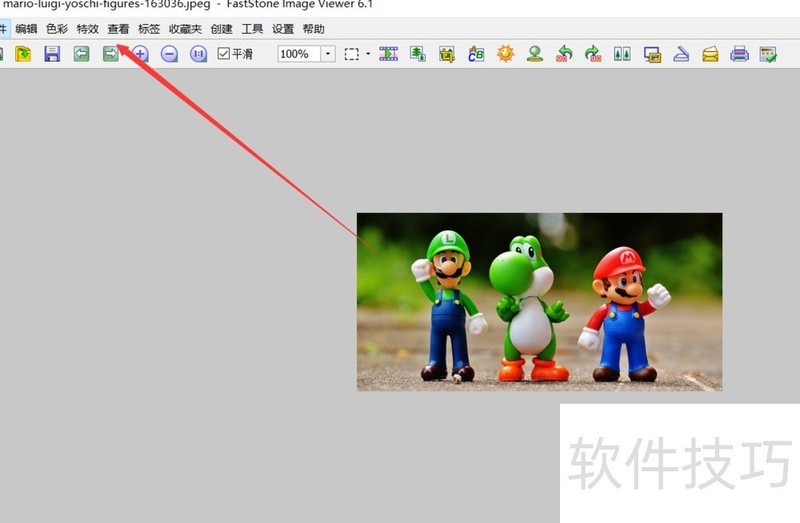The image size is (800, 523).
Task: Click the 100% zoom percentage field
Action: click(299, 54)
